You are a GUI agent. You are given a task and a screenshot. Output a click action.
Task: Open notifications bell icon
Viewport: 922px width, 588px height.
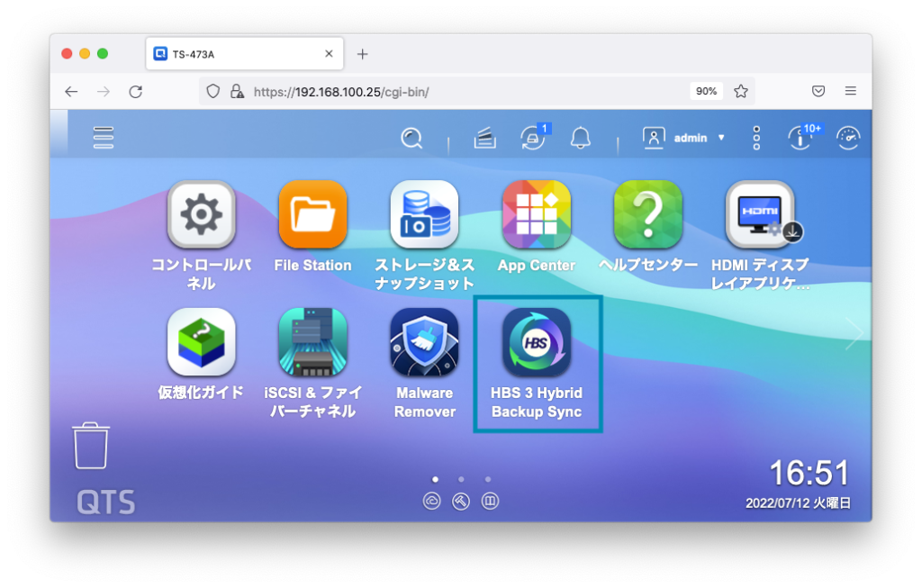coord(581,138)
